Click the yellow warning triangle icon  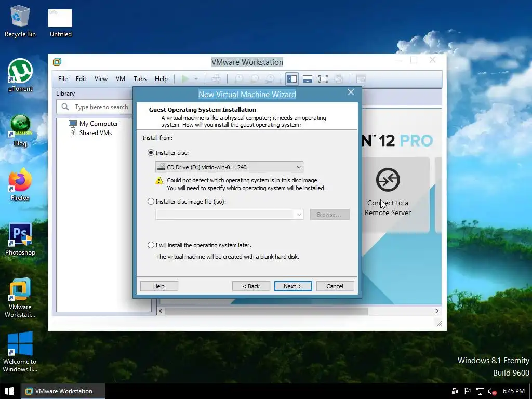[x=159, y=180]
